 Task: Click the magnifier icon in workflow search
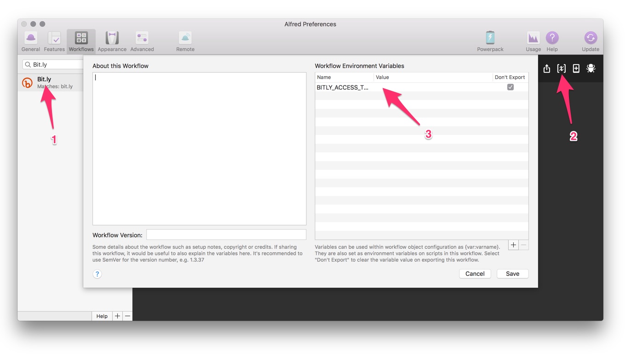click(x=28, y=65)
